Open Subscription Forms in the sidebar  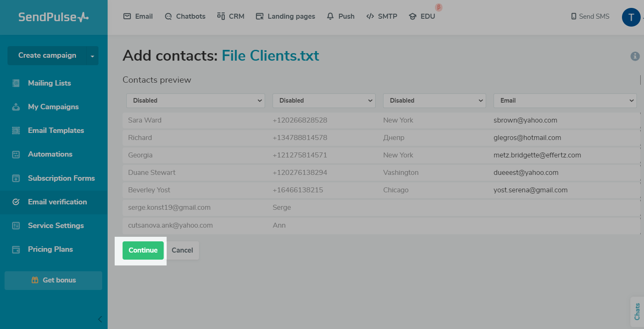61,178
